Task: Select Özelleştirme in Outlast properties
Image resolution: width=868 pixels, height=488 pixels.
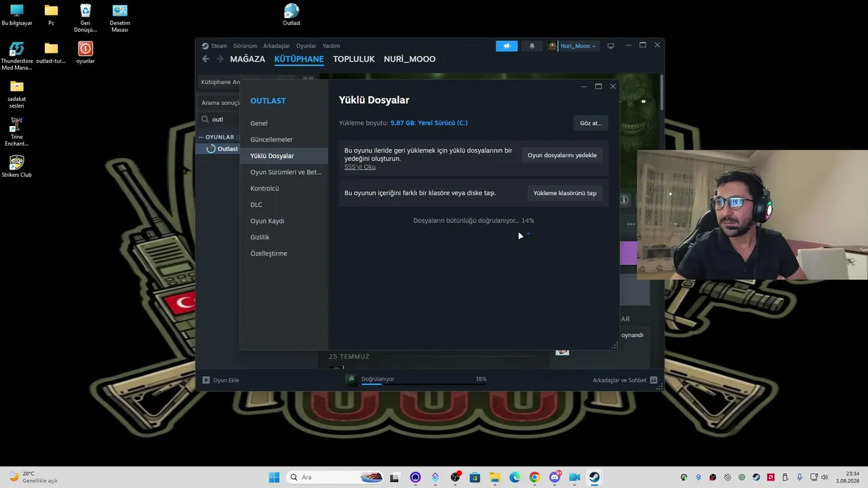Action: pos(284,253)
